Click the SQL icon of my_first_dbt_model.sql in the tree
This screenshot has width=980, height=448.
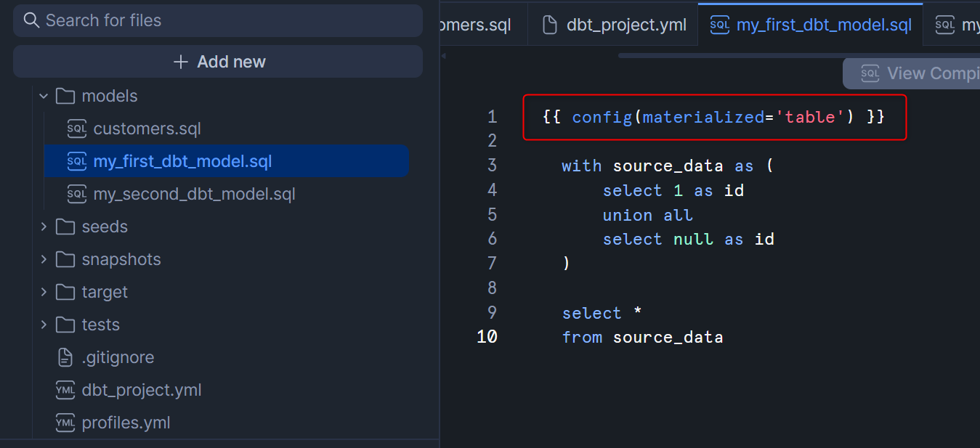click(76, 161)
